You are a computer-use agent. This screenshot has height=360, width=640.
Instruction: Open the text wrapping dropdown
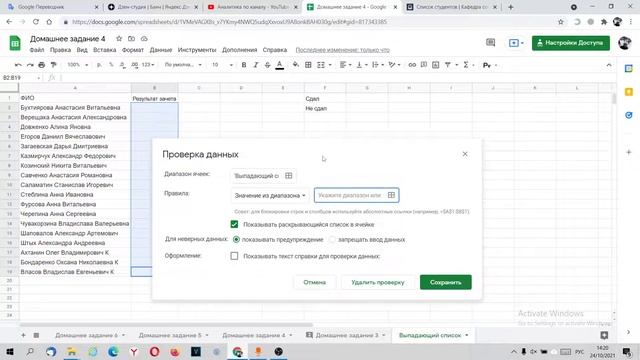[378, 65]
